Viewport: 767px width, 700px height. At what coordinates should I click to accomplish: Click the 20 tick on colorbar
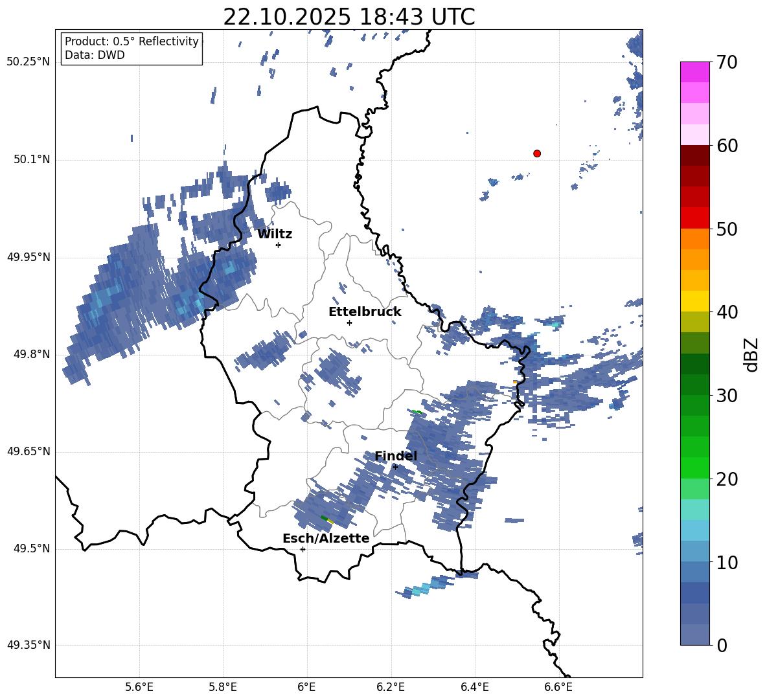click(727, 479)
